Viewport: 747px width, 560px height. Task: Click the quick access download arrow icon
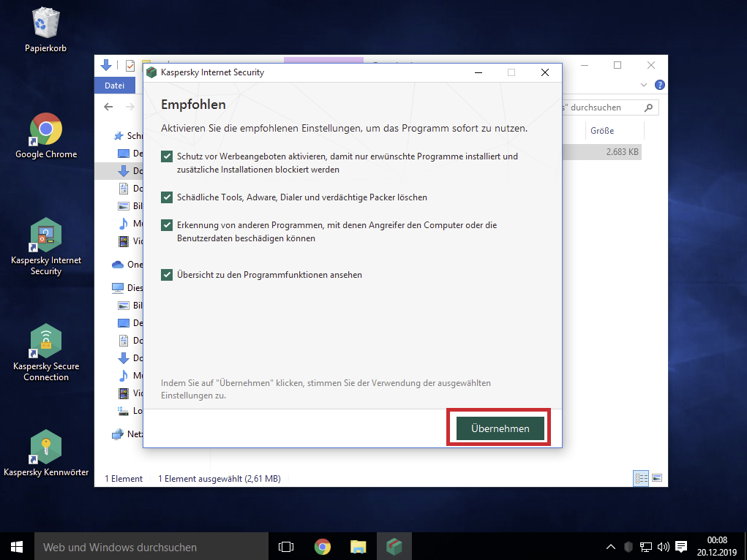click(x=106, y=65)
